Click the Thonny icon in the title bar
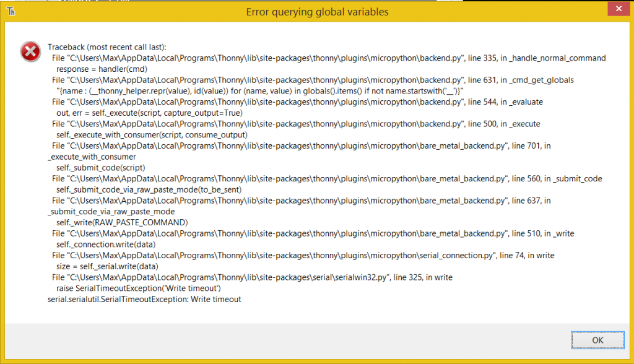This screenshot has width=634, height=364. pyautogui.click(x=11, y=11)
